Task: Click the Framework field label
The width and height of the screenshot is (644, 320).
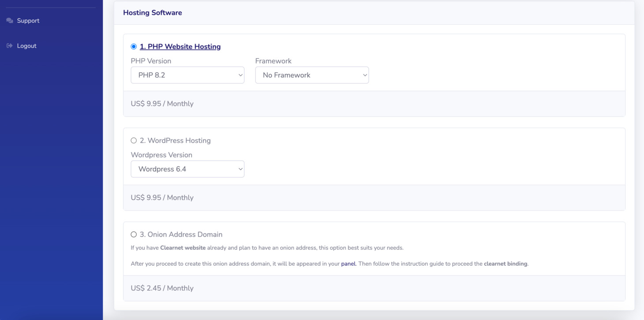Action: click(273, 61)
